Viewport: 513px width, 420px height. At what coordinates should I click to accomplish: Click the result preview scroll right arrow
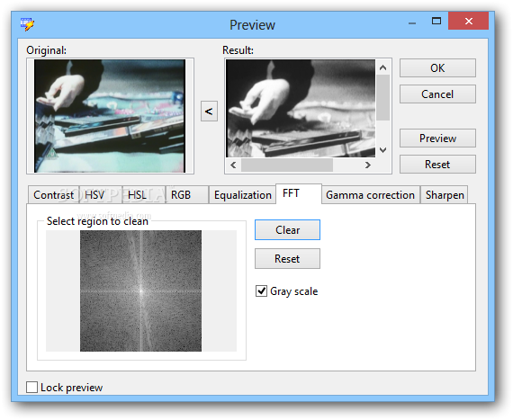click(368, 165)
